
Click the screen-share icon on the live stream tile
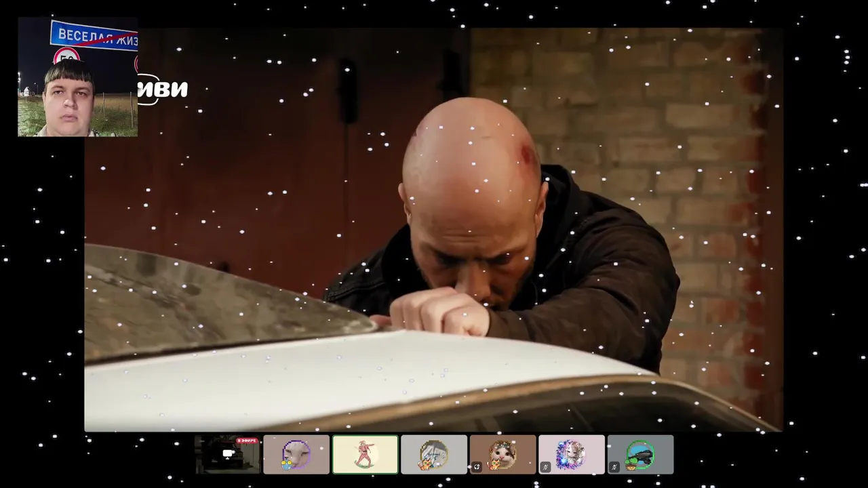point(229,454)
